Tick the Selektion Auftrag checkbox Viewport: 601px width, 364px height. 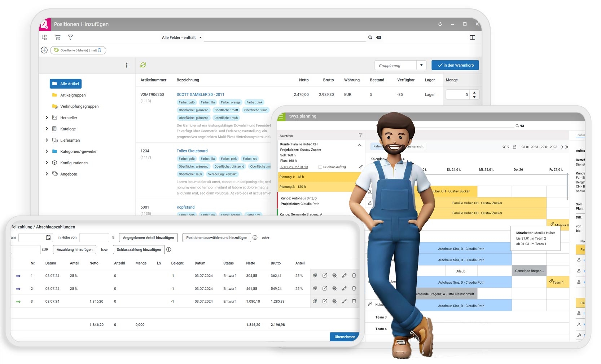tap(320, 167)
